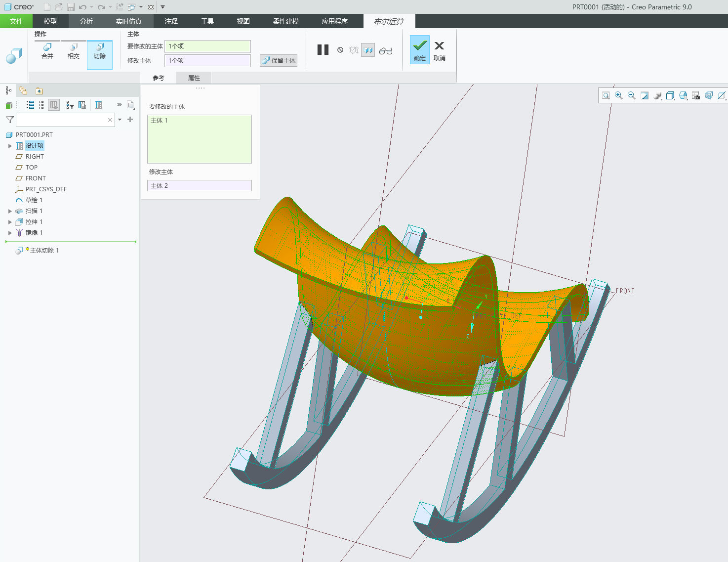
Task: Switch to the 属性 properties tab
Action: 194,78
